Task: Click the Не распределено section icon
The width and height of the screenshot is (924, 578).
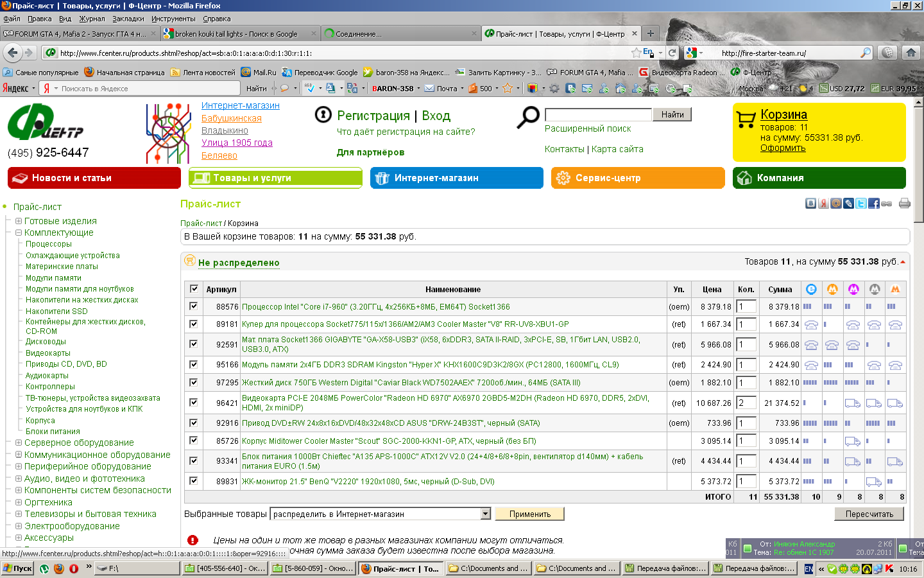Action: tap(190, 260)
